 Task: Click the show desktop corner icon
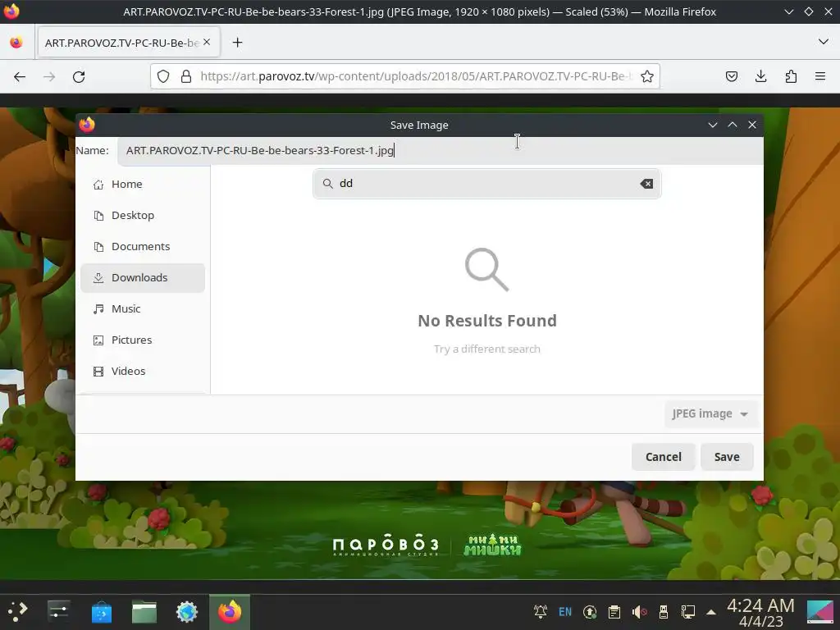(x=820, y=612)
